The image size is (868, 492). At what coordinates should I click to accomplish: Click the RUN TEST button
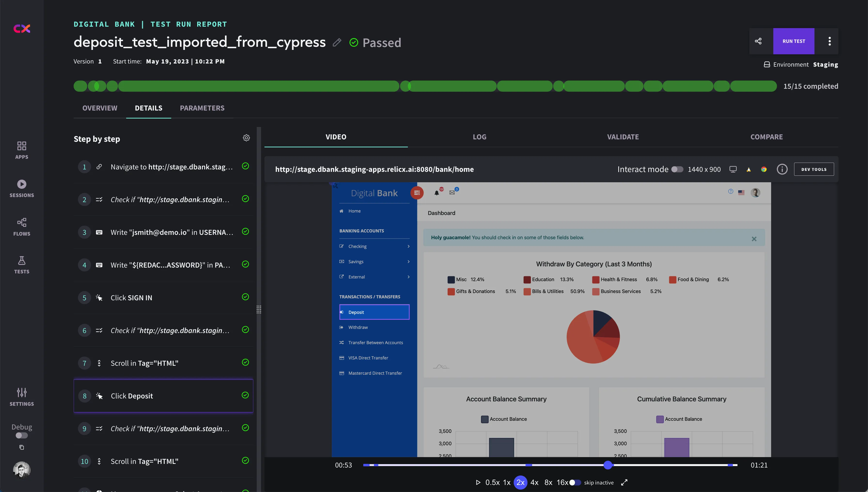(794, 41)
